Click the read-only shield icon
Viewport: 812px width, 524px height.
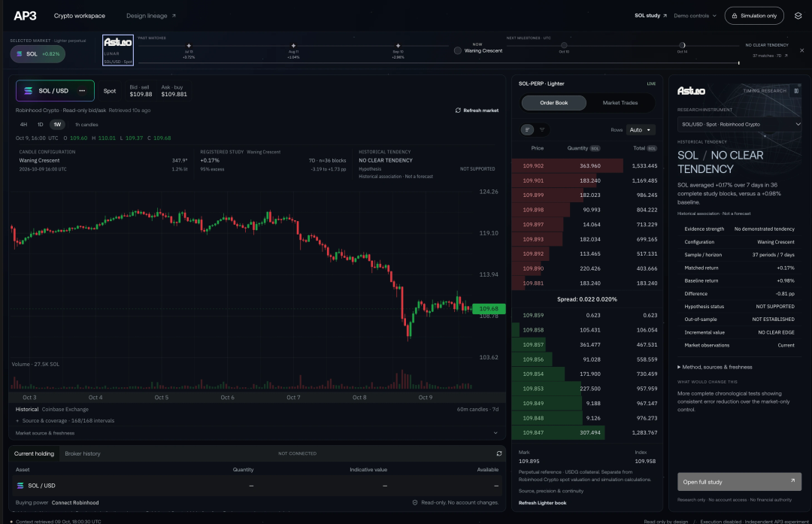[415, 502]
